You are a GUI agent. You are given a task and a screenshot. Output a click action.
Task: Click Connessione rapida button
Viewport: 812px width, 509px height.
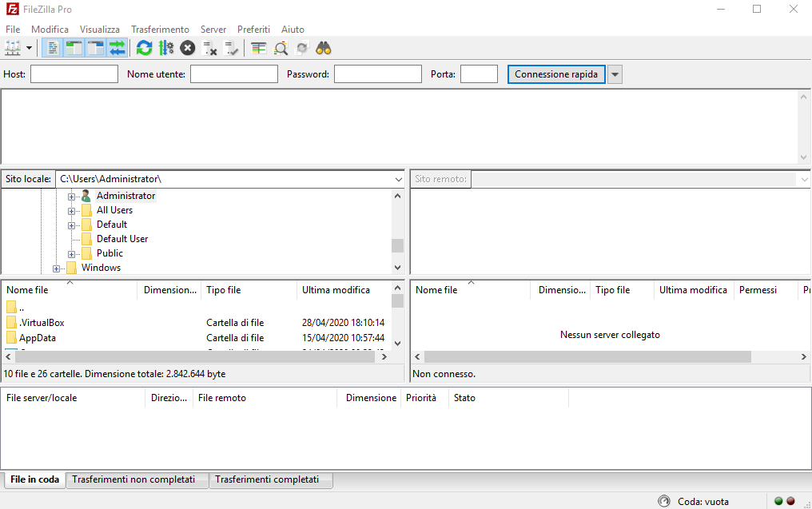click(x=556, y=74)
